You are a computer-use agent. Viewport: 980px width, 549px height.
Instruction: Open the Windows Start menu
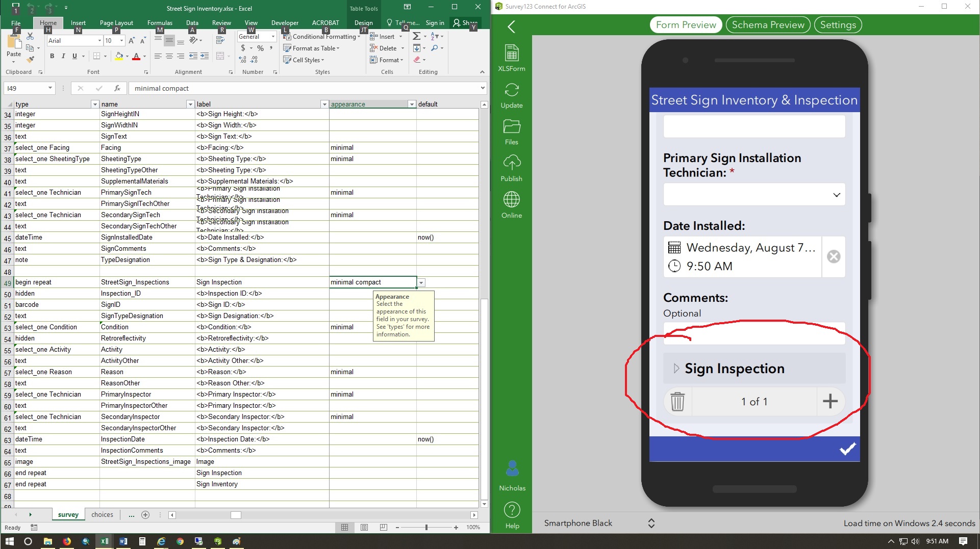[10, 541]
